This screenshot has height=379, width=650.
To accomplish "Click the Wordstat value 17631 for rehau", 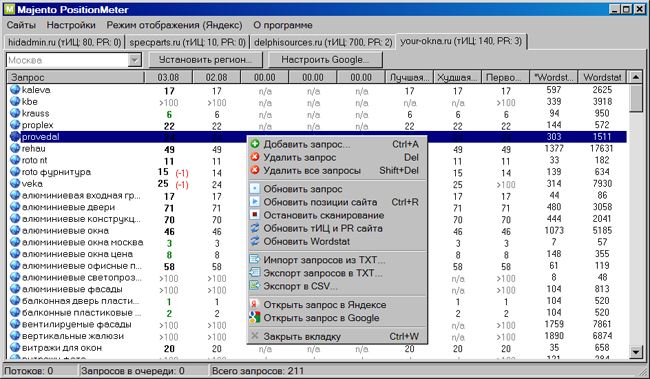I will [602, 148].
